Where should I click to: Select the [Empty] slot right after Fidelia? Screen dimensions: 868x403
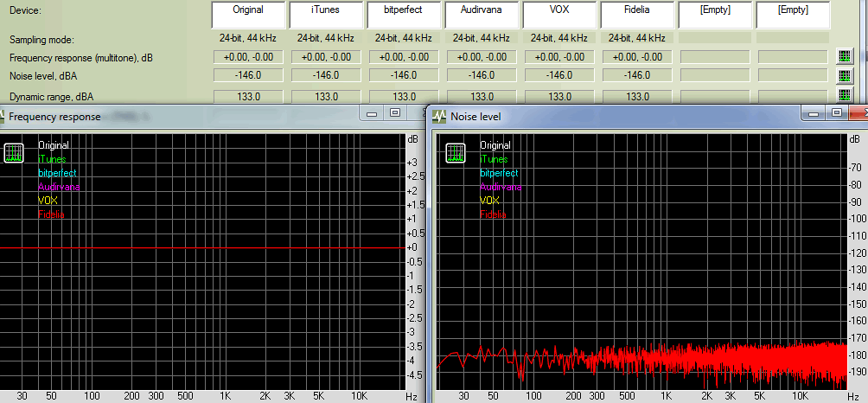(715, 15)
